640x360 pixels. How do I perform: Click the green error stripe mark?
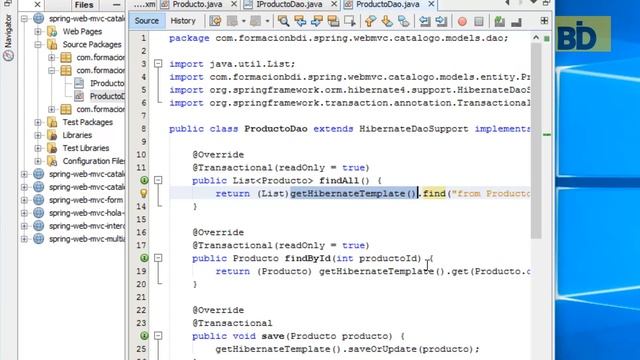[547, 134]
